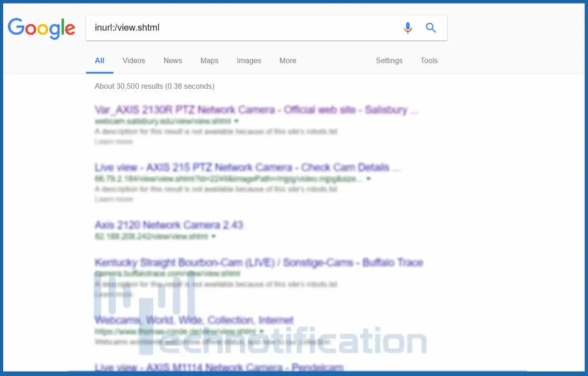Open the AXIS 2130R PTZ Network Camera result
Viewport: 588px width, 376px height.
point(257,110)
